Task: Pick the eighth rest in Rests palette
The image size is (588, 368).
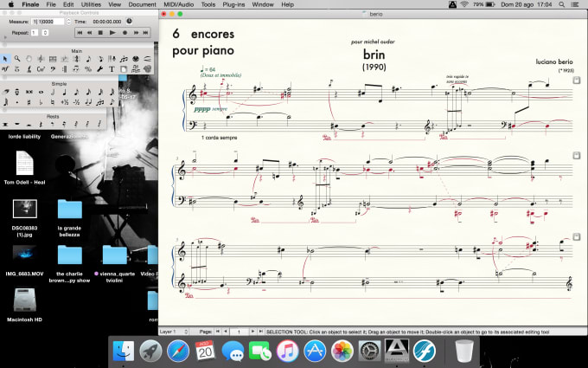Action: point(53,124)
